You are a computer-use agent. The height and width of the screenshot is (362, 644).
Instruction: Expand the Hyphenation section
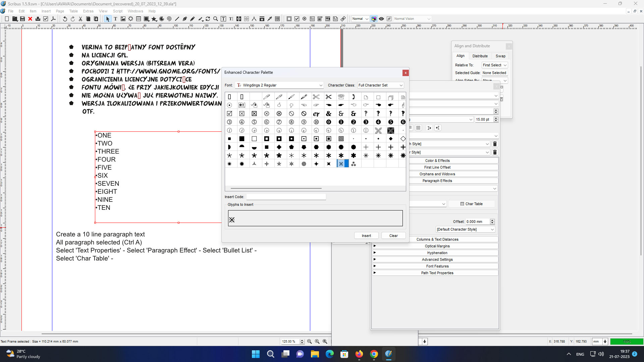pyautogui.click(x=437, y=253)
